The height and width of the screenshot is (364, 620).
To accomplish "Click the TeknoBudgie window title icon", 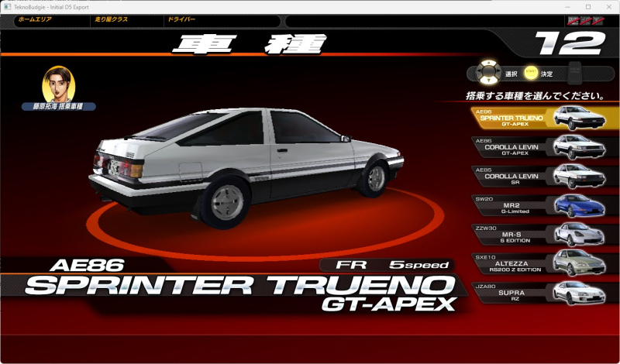I will pyautogui.click(x=7, y=7).
